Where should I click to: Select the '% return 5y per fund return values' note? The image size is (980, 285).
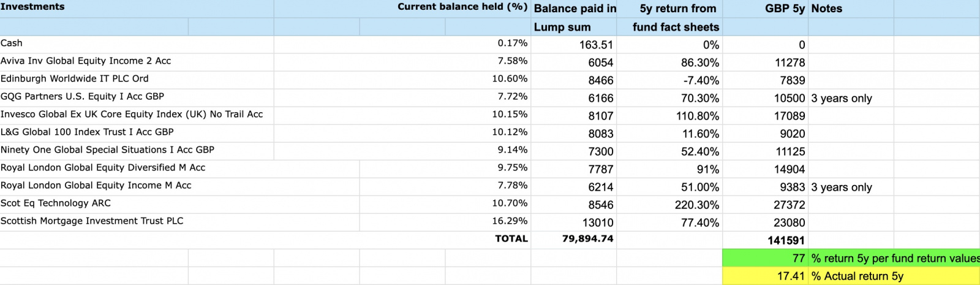(895, 258)
